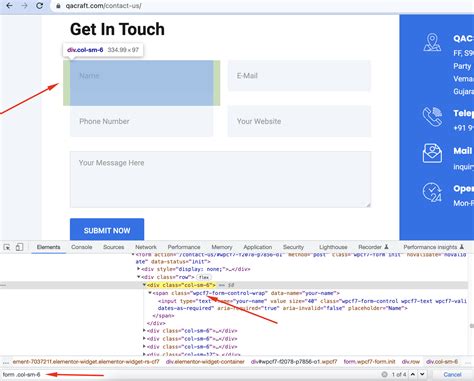Click the div.elementor-widget-container breadcrumb
The height and width of the screenshot is (381, 474).
[205, 362]
